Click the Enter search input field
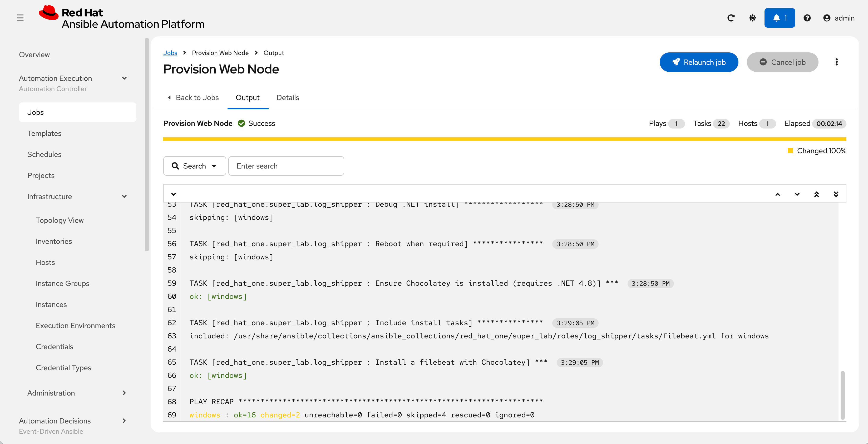Screen dimensions: 868x444 click(x=286, y=166)
